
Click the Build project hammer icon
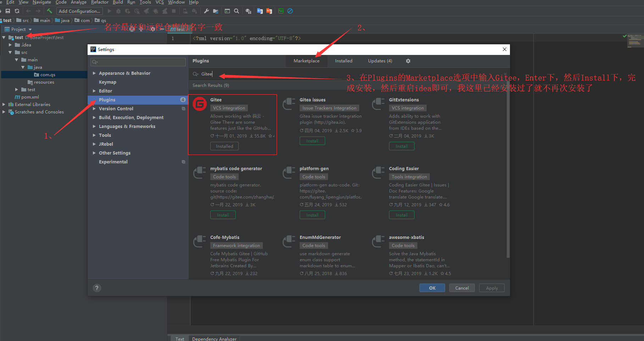click(49, 11)
